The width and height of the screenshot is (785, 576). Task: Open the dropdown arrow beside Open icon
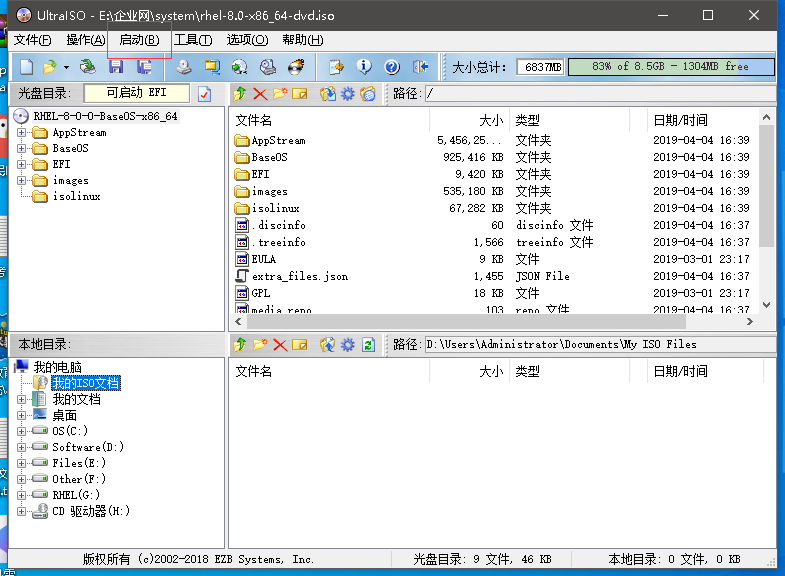click(x=66, y=67)
